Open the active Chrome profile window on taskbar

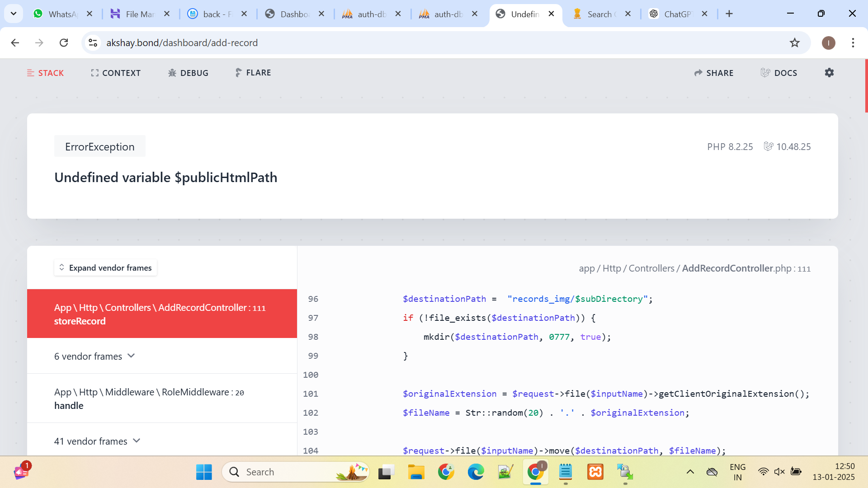pyautogui.click(x=536, y=472)
